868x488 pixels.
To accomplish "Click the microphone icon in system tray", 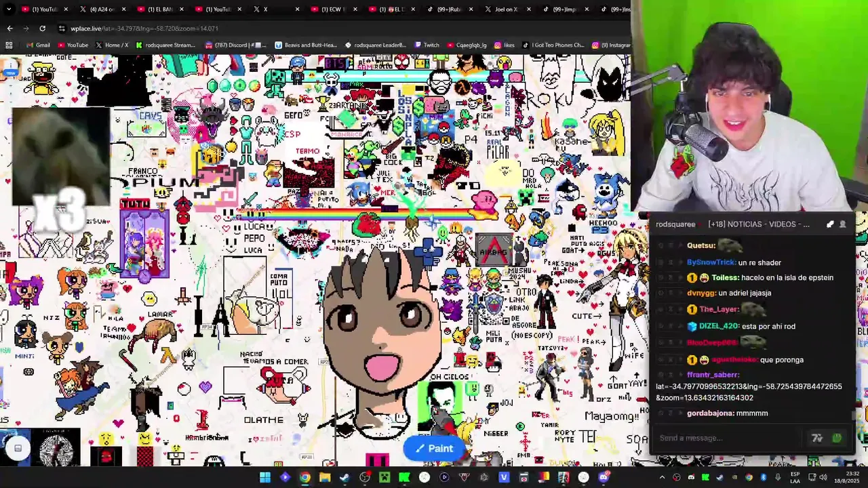I will [777, 478].
